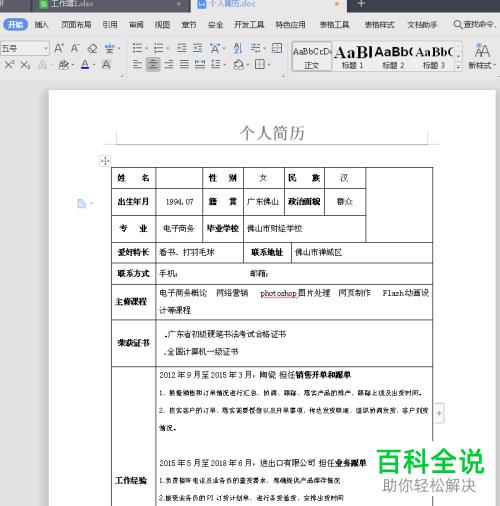
Task: Set align left paragraph alignment
Action: click(x=137, y=64)
